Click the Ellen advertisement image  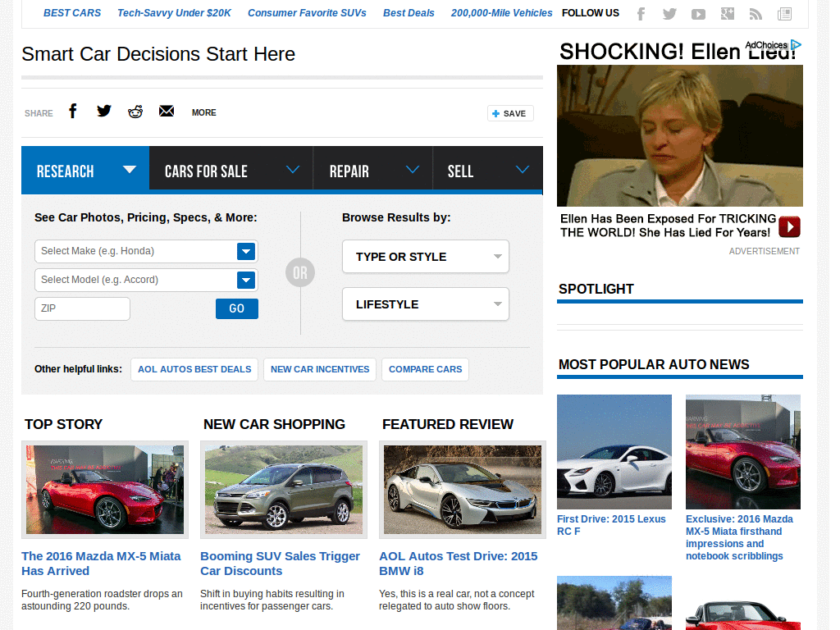click(x=680, y=136)
